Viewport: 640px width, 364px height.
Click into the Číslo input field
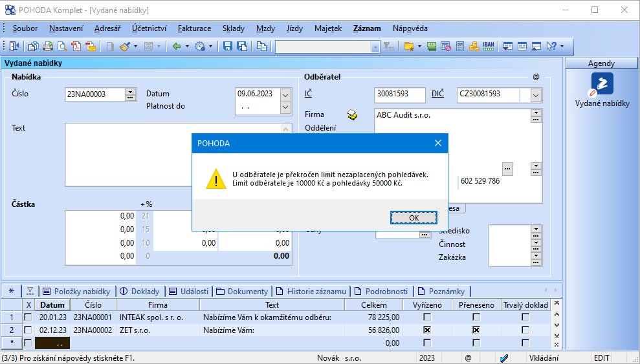[94, 94]
